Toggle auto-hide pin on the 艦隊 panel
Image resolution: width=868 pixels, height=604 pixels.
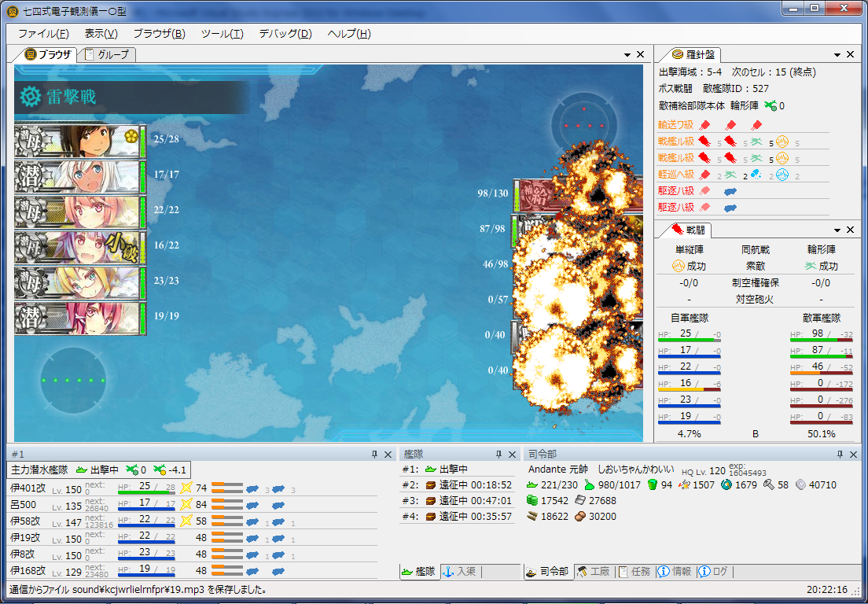(x=498, y=454)
